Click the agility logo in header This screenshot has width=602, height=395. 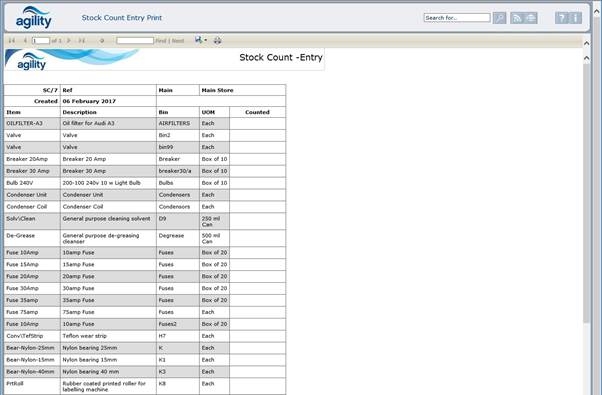pyautogui.click(x=33, y=17)
